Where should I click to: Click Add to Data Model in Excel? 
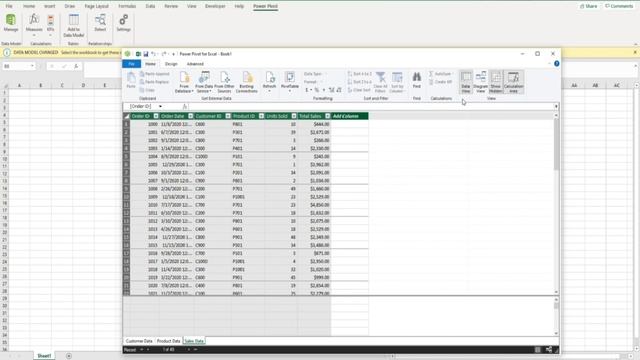point(73,25)
